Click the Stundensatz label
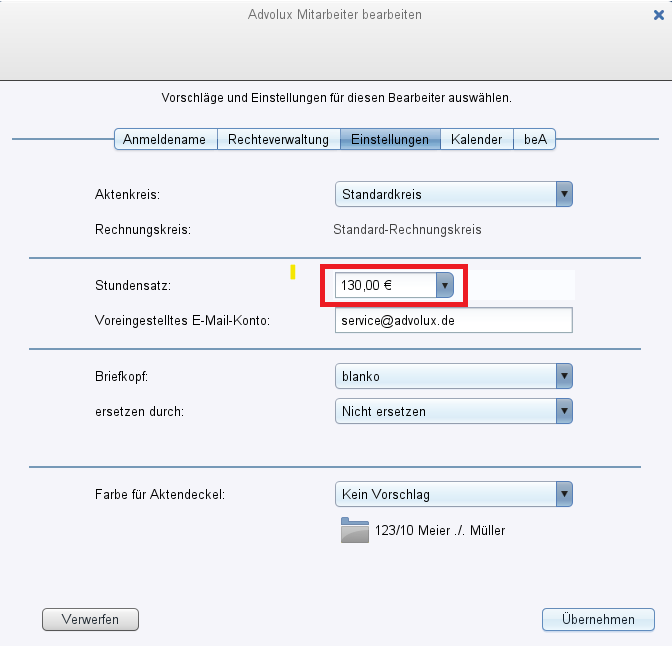Image resolution: width=672 pixels, height=646 pixels. [133, 285]
